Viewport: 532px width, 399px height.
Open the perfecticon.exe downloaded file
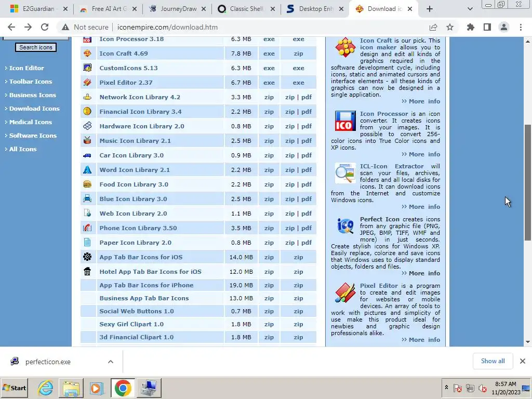pyautogui.click(x=48, y=362)
